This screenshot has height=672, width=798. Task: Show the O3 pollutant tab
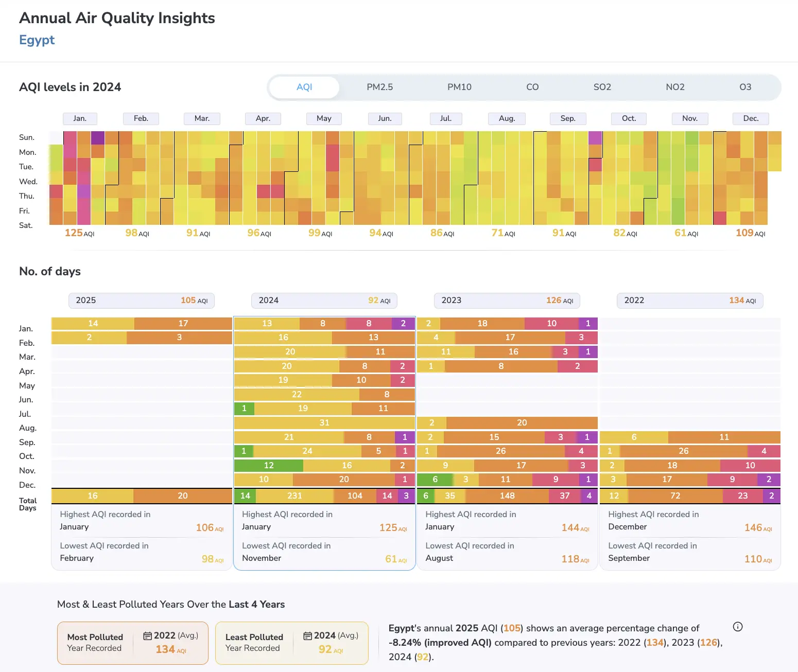pyautogui.click(x=745, y=87)
